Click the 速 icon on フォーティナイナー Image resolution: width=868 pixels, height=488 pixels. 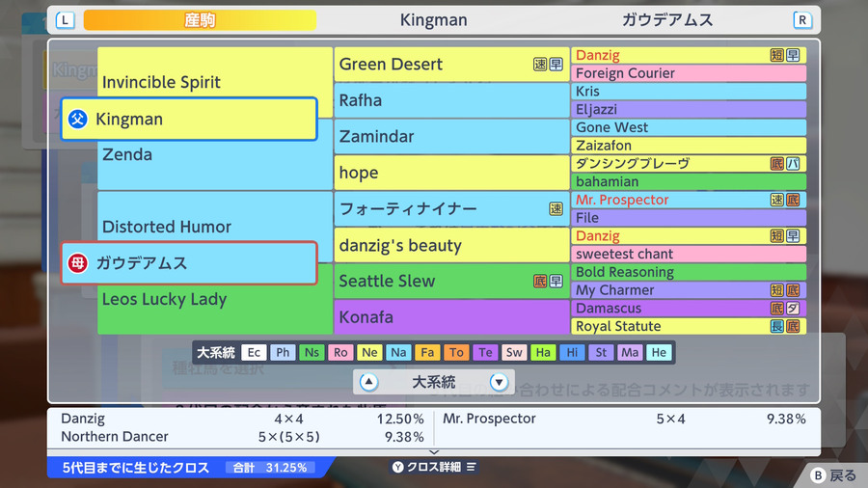(556, 208)
